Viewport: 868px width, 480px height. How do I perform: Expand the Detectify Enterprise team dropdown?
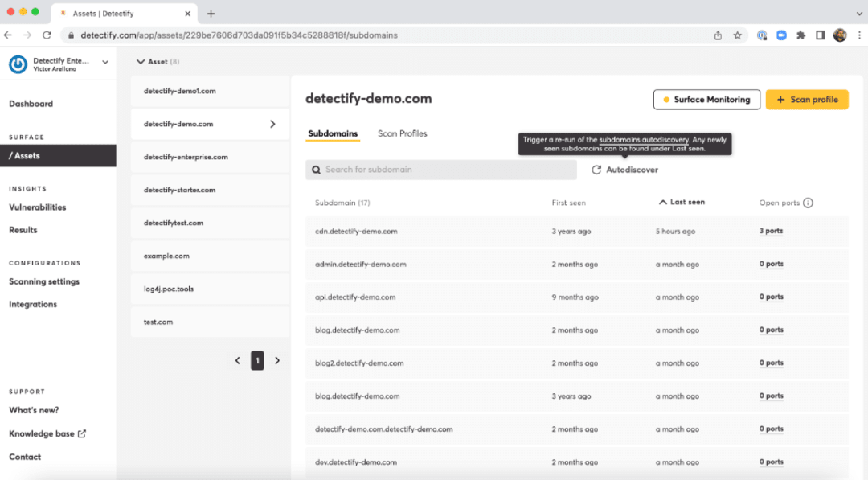[105, 62]
